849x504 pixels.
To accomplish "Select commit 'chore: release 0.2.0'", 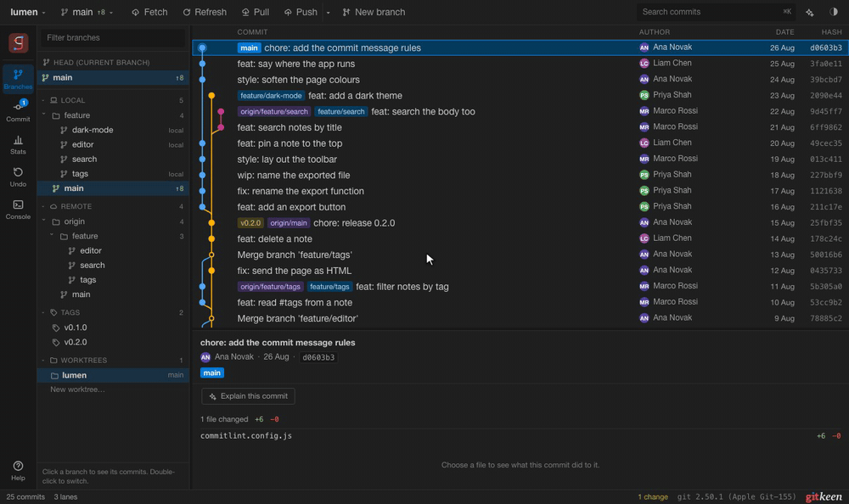I will [520, 223].
